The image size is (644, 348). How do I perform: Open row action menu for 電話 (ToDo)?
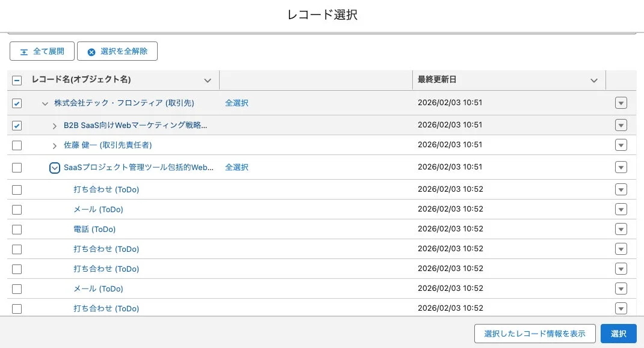point(621,229)
